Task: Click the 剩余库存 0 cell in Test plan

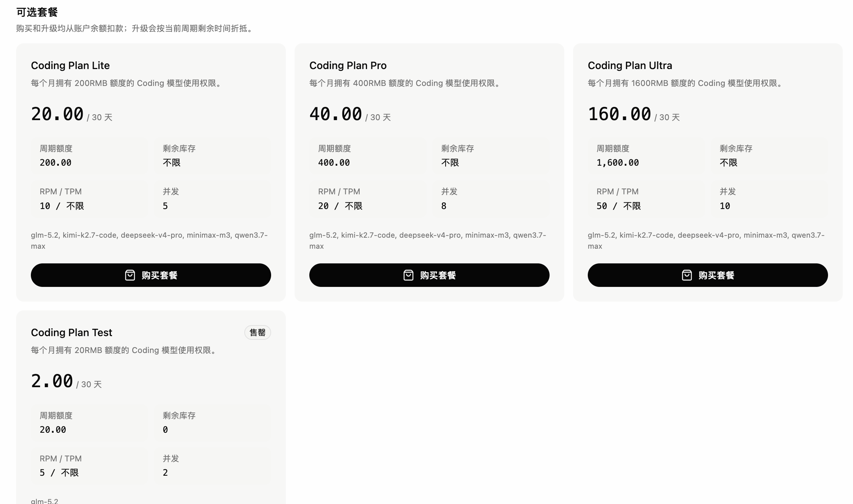Action: (213, 423)
